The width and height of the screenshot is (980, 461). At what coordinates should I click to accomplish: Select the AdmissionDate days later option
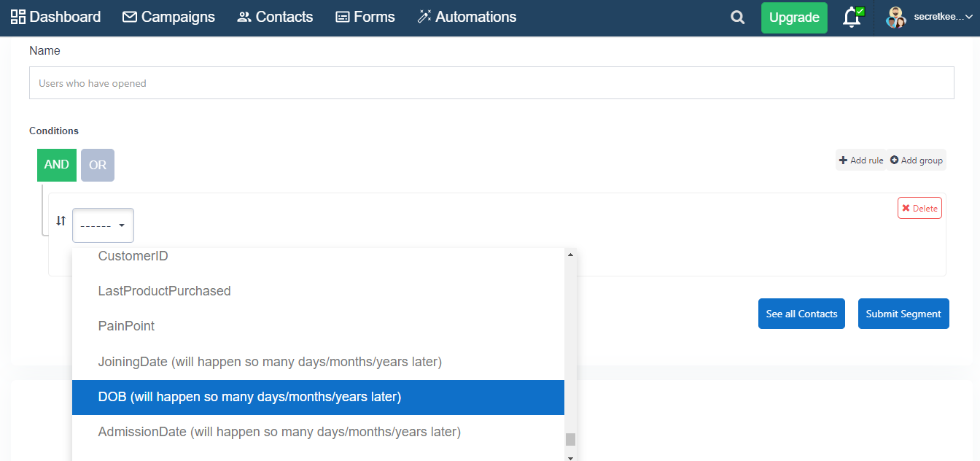318,432
